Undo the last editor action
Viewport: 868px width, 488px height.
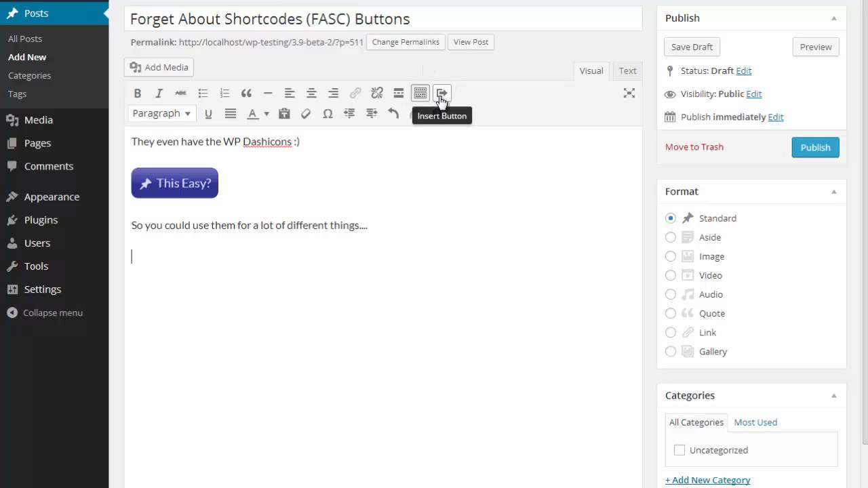(x=393, y=113)
